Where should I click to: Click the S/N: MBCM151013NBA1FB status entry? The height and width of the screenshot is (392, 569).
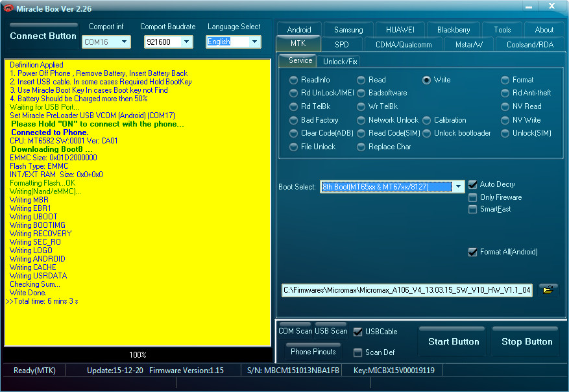(293, 371)
